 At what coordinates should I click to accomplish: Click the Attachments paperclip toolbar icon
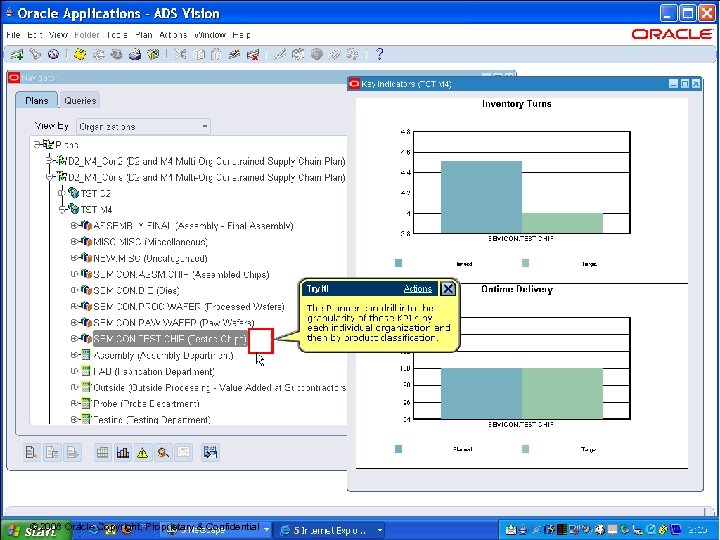334,55
